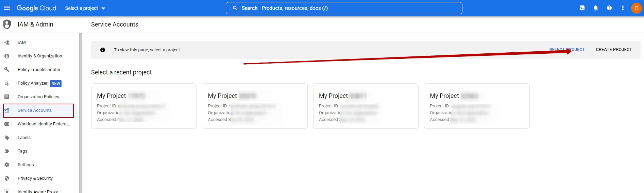Click the info icon in the banner
Image resolution: width=644 pixels, height=193 pixels.
tap(103, 50)
